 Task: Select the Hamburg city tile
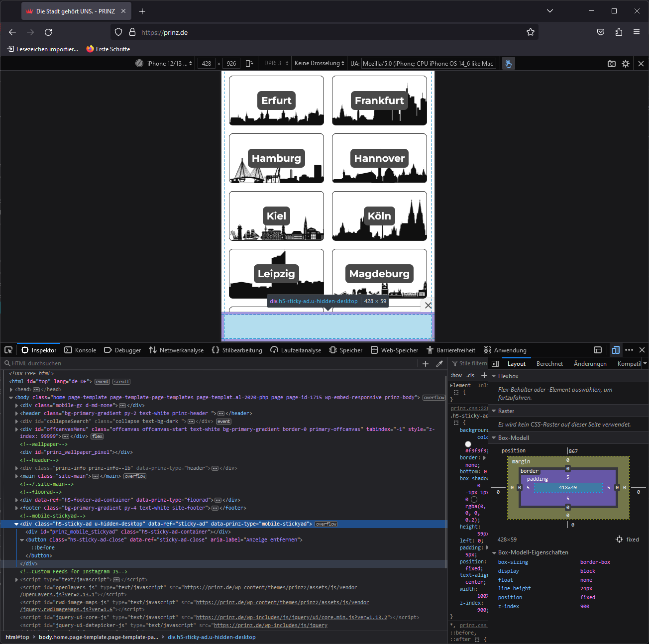click(x=276, y=158)
